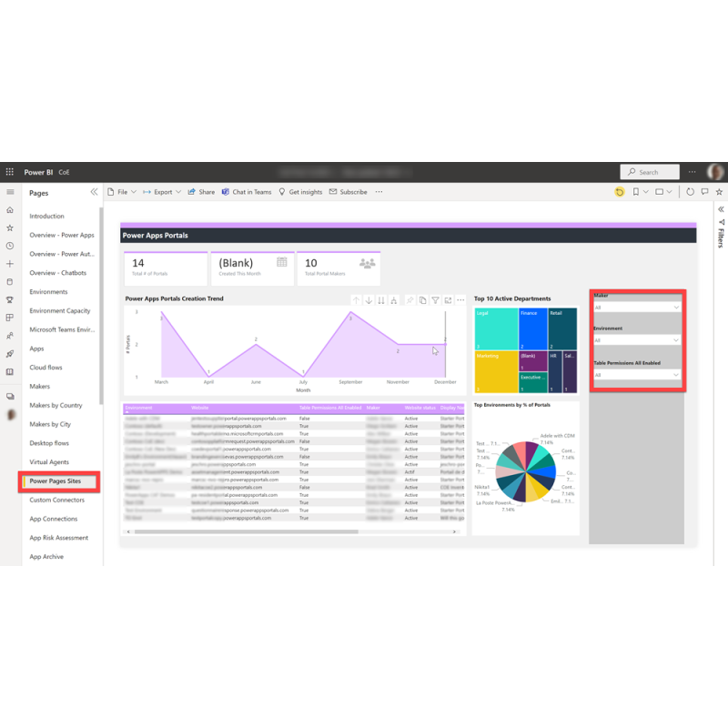The height and width of the screenshot is (728, 728).
Task: Open Datasets cylinder icon in left rail
Action: click(x=10, y=282)
